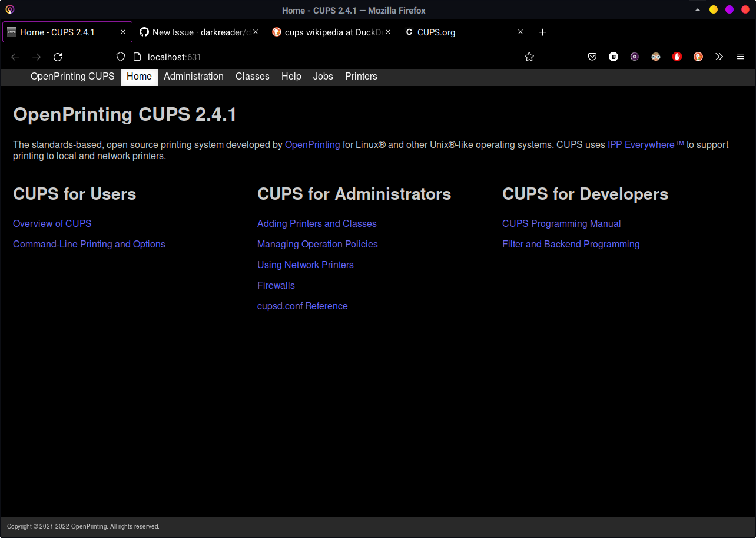
Task: Click the page info padlock-style icon beside localhost
Action: (137, 57)
